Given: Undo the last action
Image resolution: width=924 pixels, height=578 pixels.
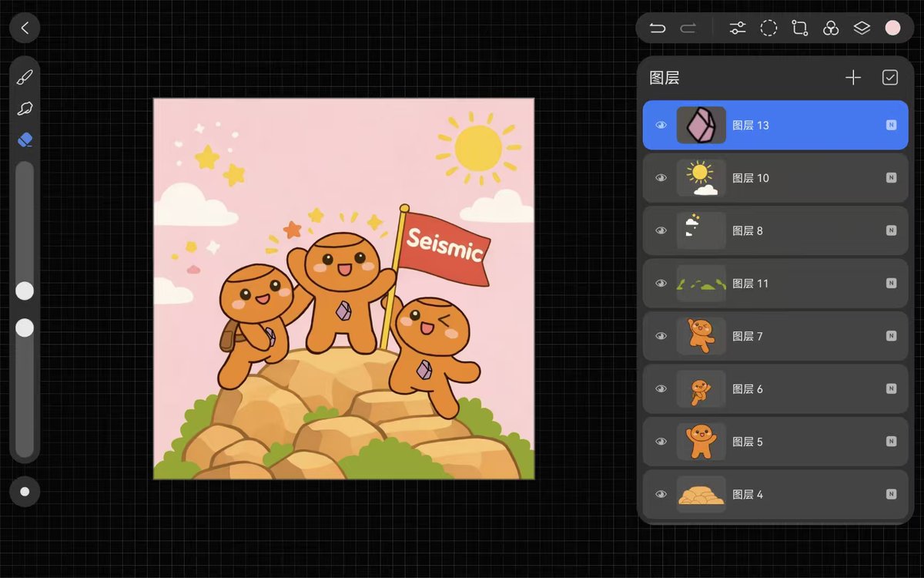Looking at the screenshot, I should 657,29.
